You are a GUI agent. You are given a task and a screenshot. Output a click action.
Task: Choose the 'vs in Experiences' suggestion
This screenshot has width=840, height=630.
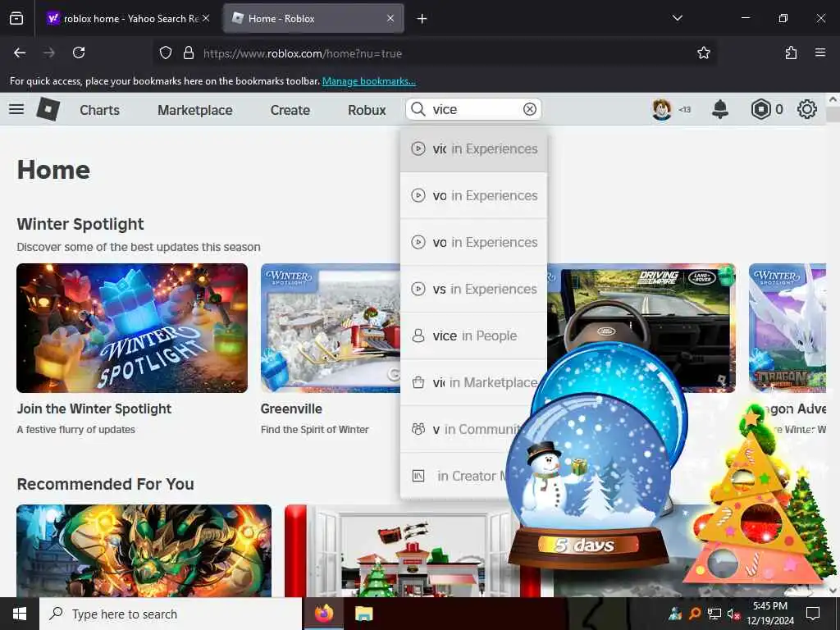473,290
